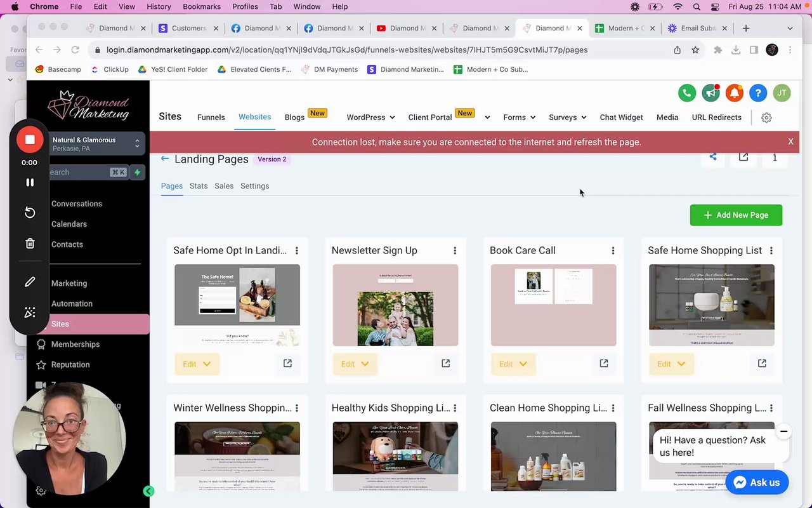This screenshot has width=812, height=508.
Task: Open the megaphone announcements icon
Action: (710, 93)
